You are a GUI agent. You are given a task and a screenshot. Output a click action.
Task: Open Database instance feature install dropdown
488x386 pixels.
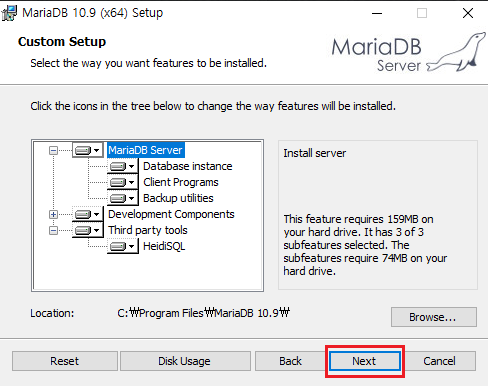tap(122, 166)
